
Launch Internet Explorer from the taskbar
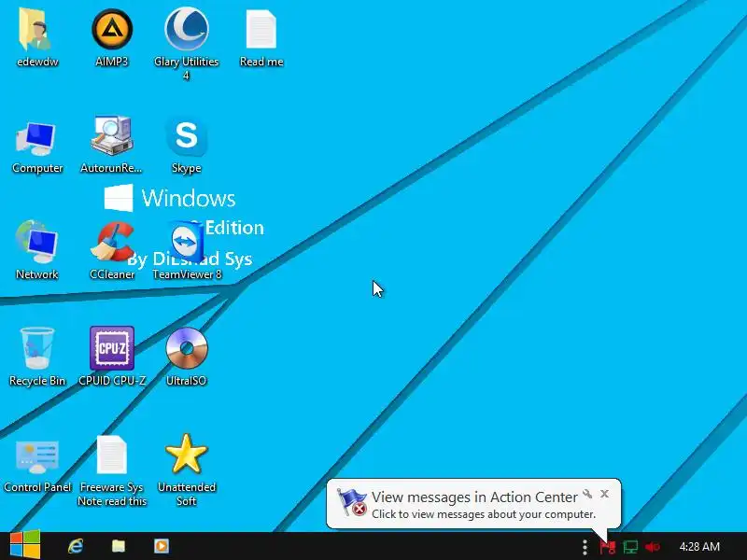(x=76, y=546)
